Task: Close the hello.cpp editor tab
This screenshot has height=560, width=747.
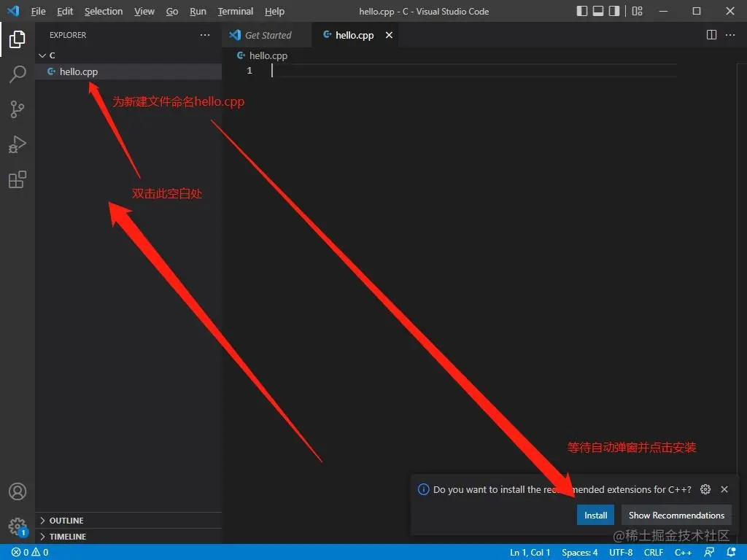Action: [389, 35]
